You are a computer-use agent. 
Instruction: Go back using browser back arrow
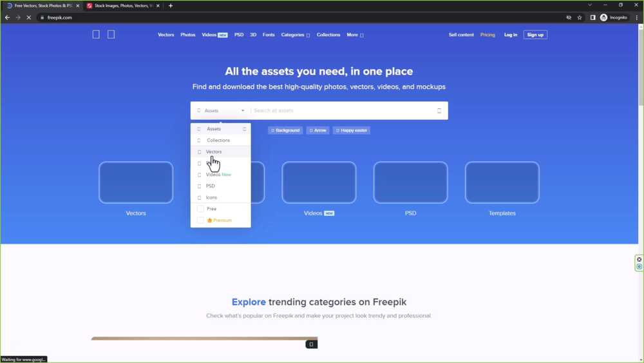[x=7, y=17]
